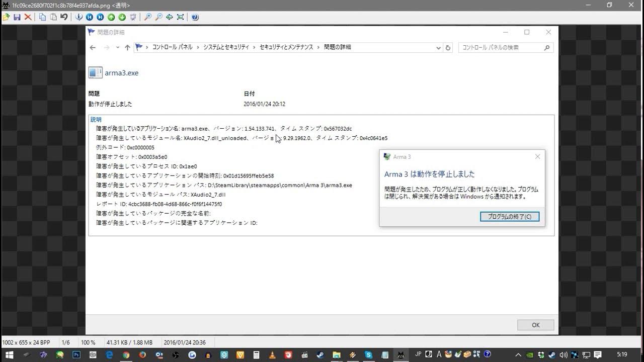This screenshot has width=644, height=362.
Task: Click the exception code 0xc0000005 line
Action: point(125,147)
